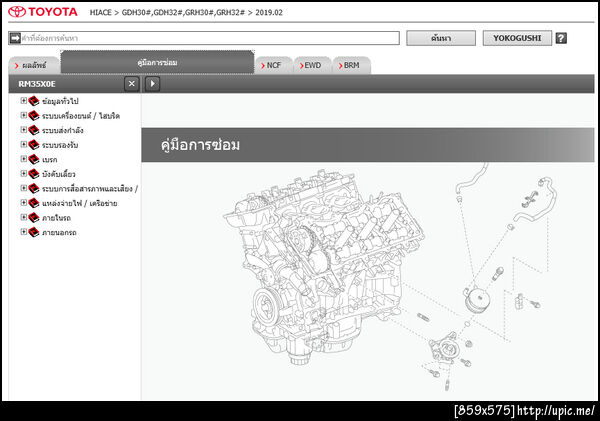Click book icon for เบรก
The height and width of the screenshot is (421, 600).
[x=34, y=159]
